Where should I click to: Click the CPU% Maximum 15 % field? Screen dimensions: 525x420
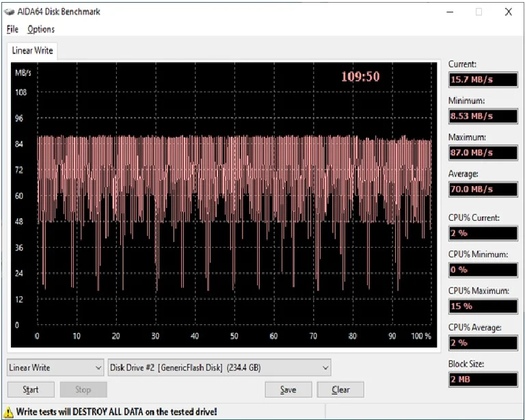pyautogui.click(x=483, y=306)
